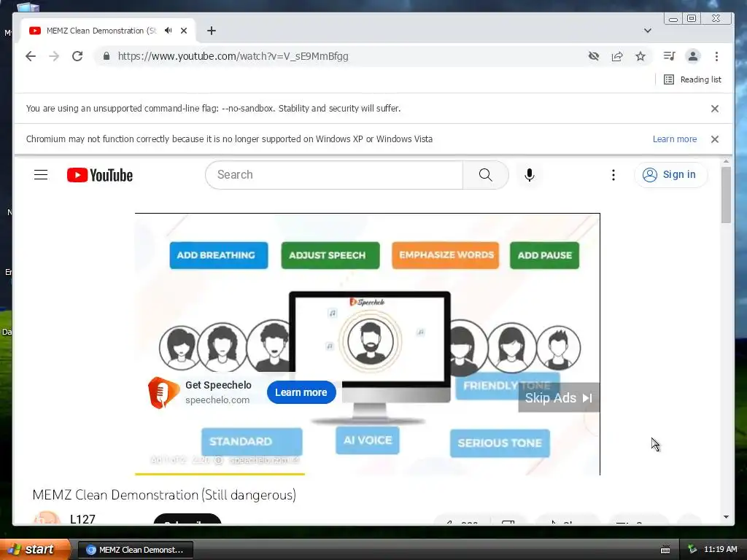747x560 pixels.
Task: Open YouTube settings three-dot menu
Action: 613,175
